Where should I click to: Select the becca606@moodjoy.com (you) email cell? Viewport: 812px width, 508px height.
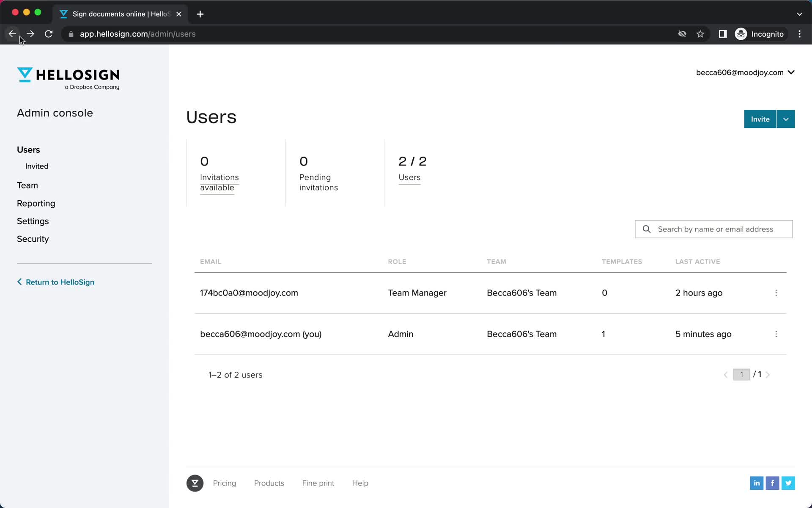(261, 334)
